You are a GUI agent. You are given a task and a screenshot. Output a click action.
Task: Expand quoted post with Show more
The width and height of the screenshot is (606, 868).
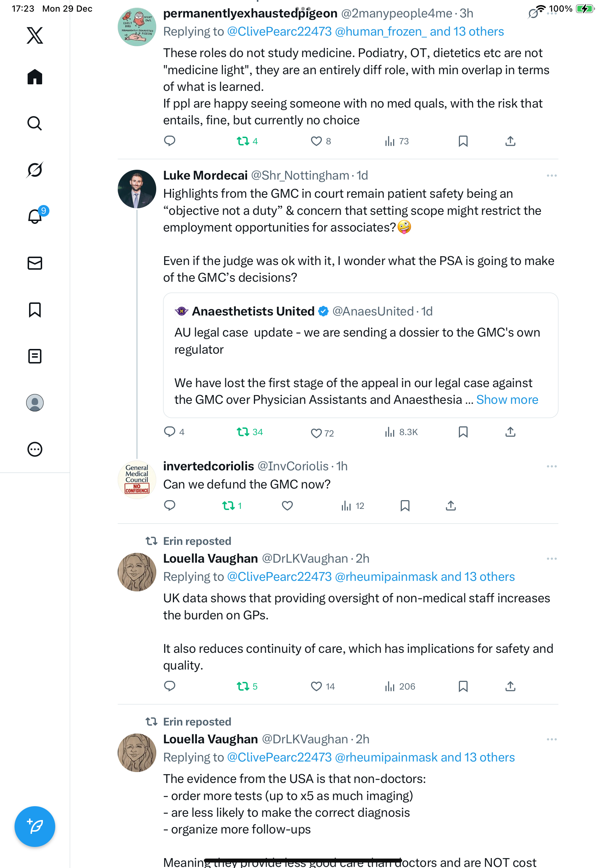click(507, 399)
